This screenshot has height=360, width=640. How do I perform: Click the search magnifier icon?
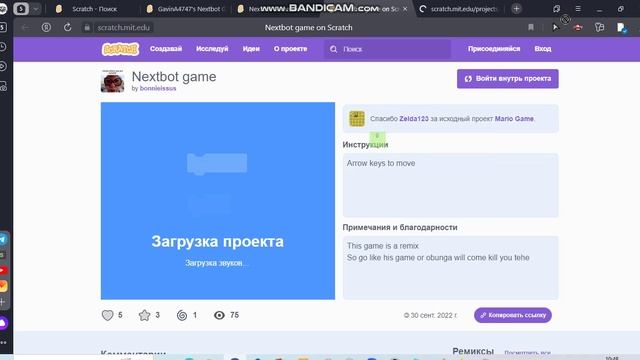coord(333,49)
